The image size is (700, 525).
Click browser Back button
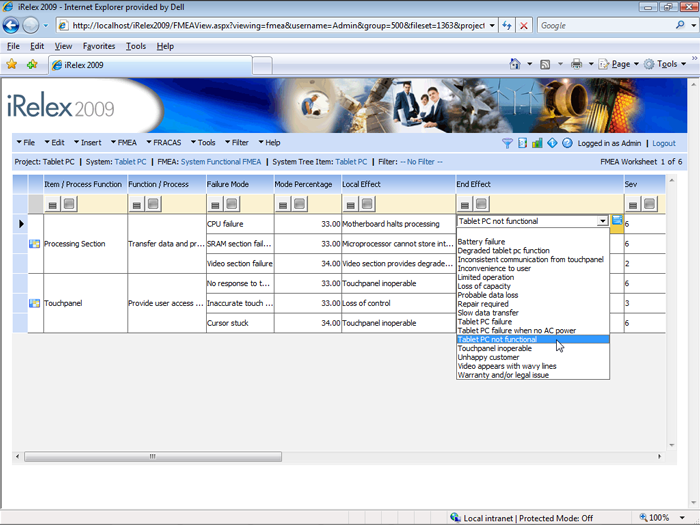pyautogui.click(x=11, y=25)
